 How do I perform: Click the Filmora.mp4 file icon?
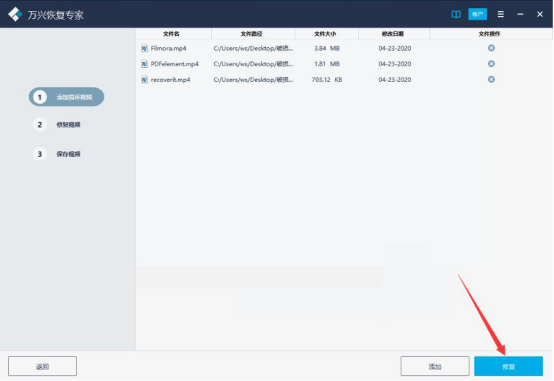(144, 48)
